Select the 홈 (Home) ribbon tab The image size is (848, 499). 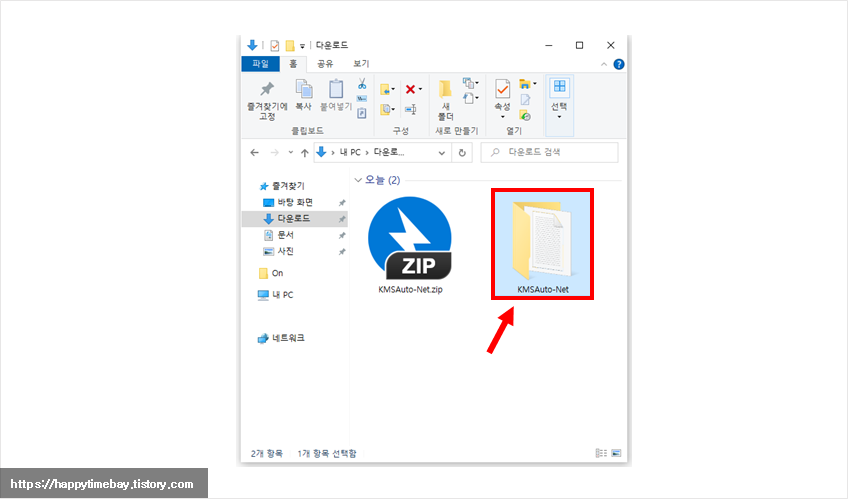coord(293,64)
